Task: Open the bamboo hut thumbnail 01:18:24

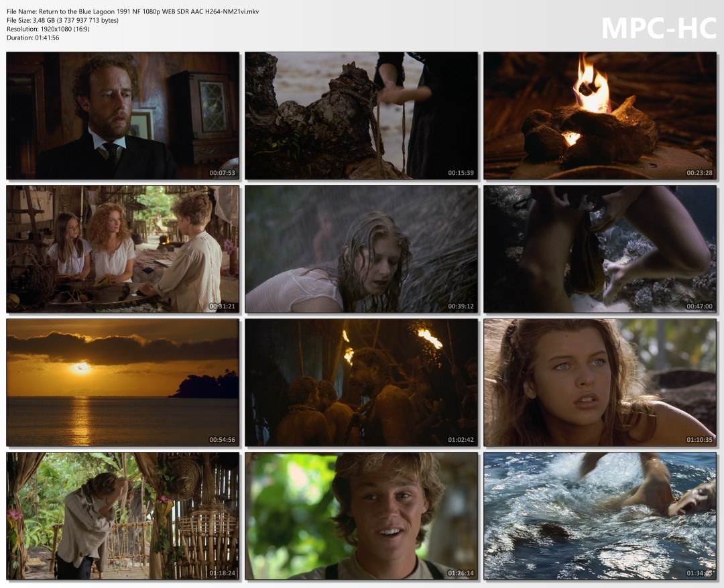Action: [x=123, y=516]
